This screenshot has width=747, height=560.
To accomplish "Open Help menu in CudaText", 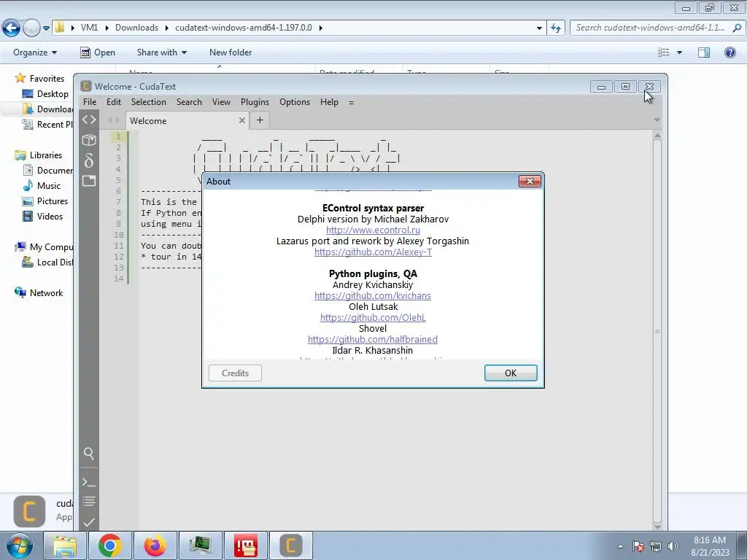I will 329,102.
